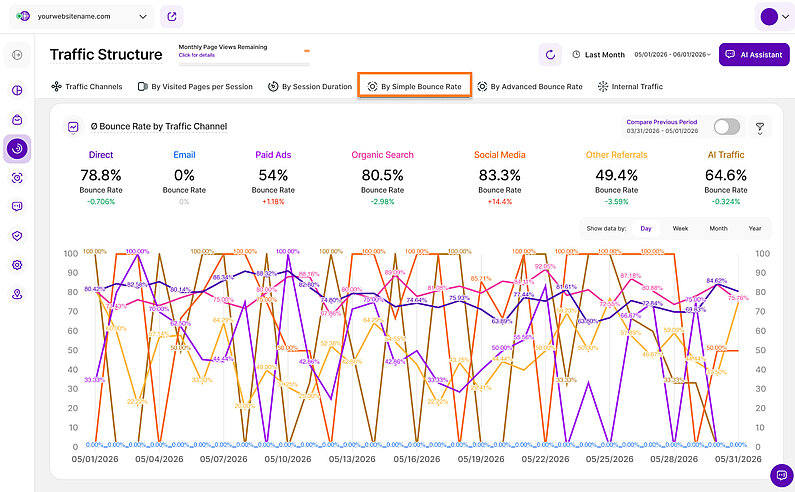
Task: Open the location pin sidebar icon
Action: click(x=17, y=294)
